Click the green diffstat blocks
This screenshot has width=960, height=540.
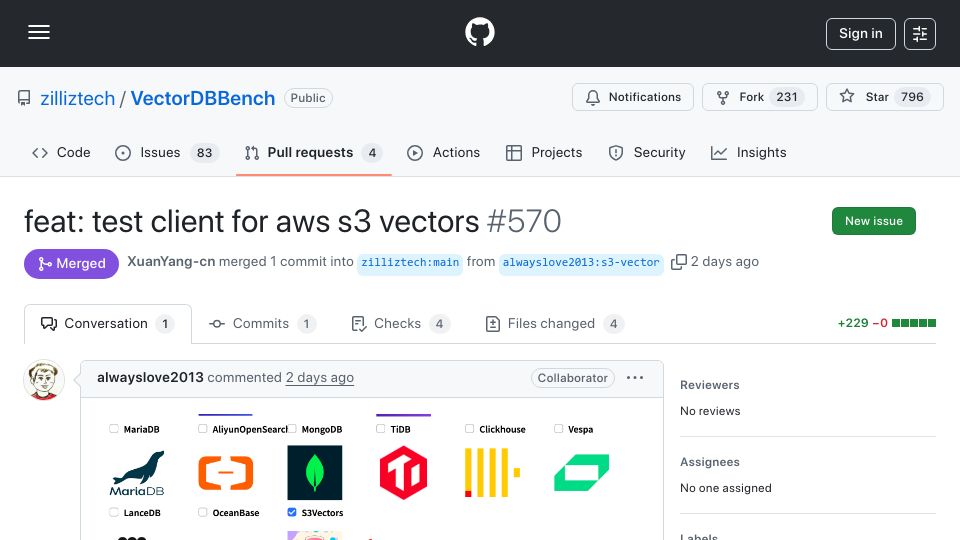913,323
